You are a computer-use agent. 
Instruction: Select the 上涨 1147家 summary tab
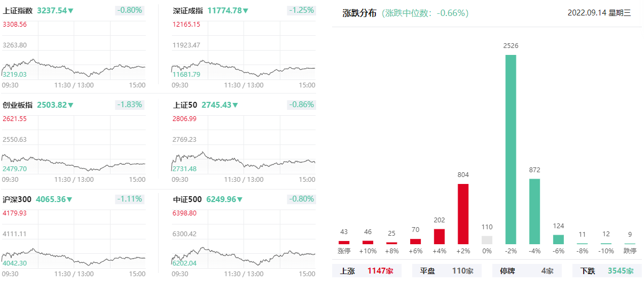pos(366,271)
